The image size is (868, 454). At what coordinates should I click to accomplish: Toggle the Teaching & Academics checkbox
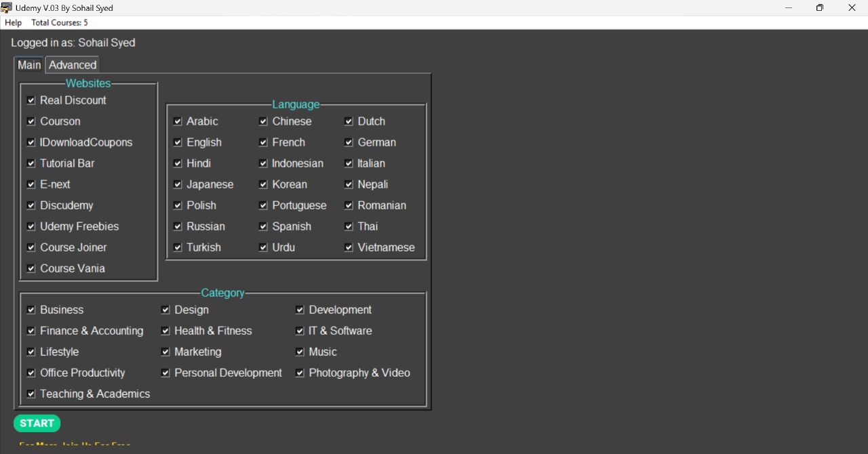(31, 394)
